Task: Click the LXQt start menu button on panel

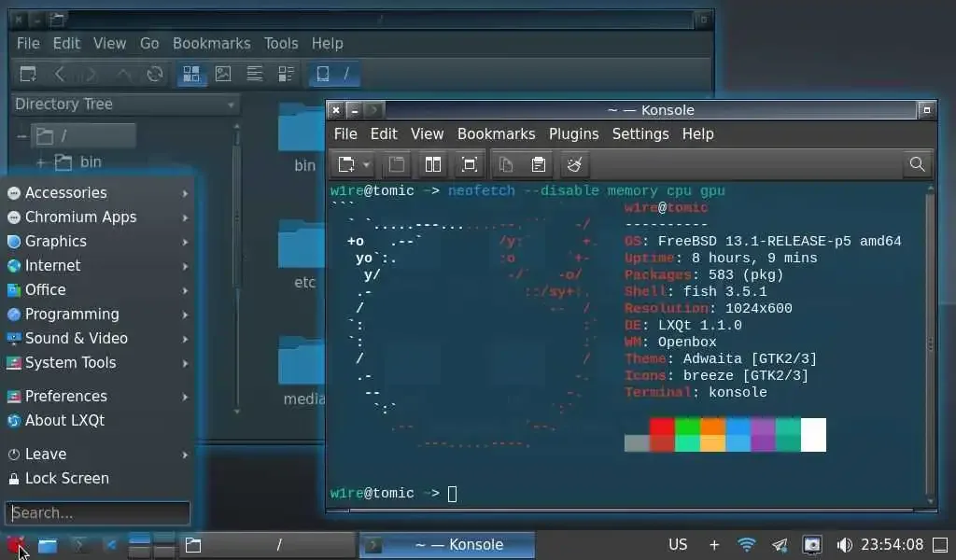Action: click(x=16, y=544)
